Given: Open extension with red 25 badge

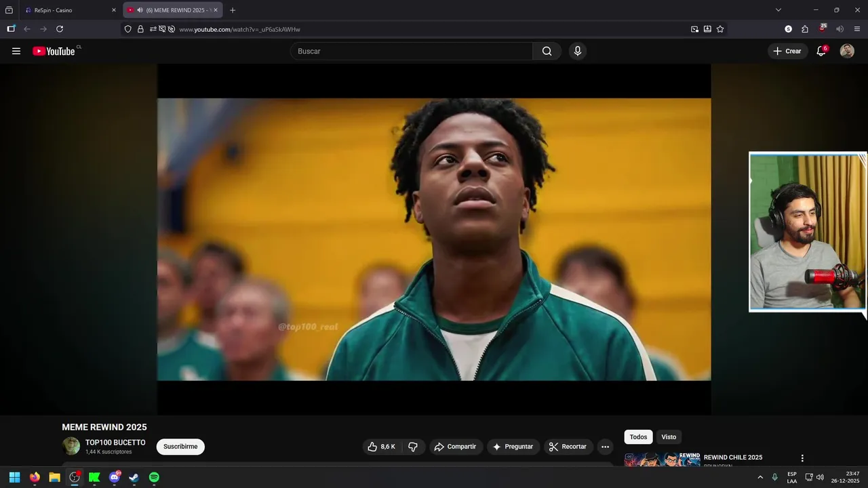Looking at the screenshot, I should point(823,28).
